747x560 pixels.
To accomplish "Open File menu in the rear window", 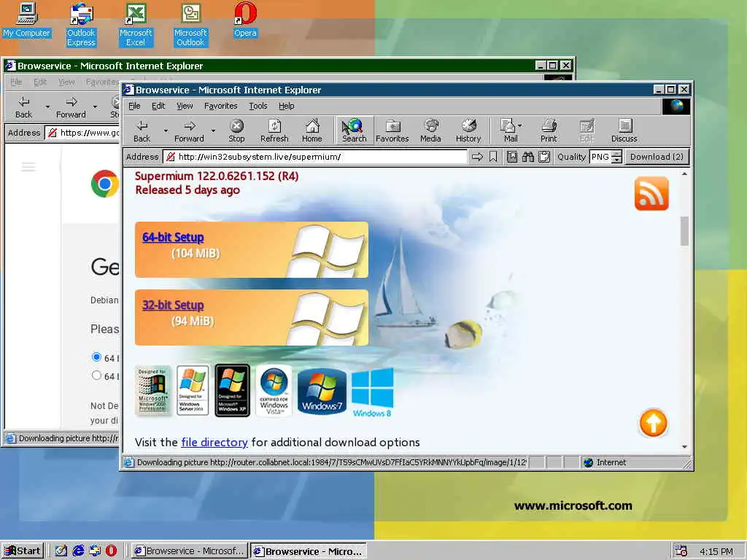I will click(x=16, y=82).
